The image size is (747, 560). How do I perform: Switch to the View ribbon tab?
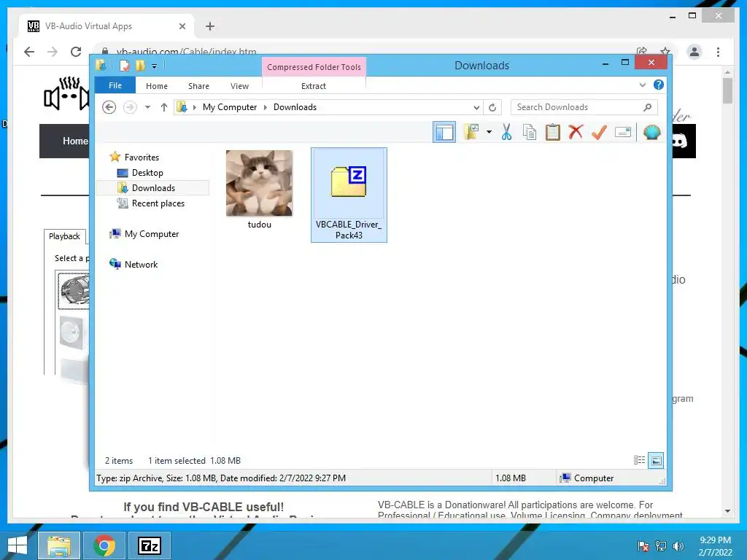(x=239, y=86)
